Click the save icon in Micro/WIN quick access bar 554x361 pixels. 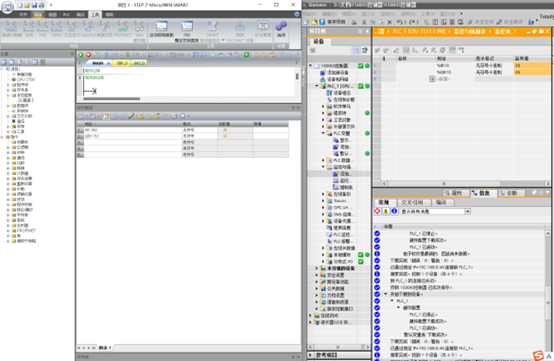(x=34, y=5)
